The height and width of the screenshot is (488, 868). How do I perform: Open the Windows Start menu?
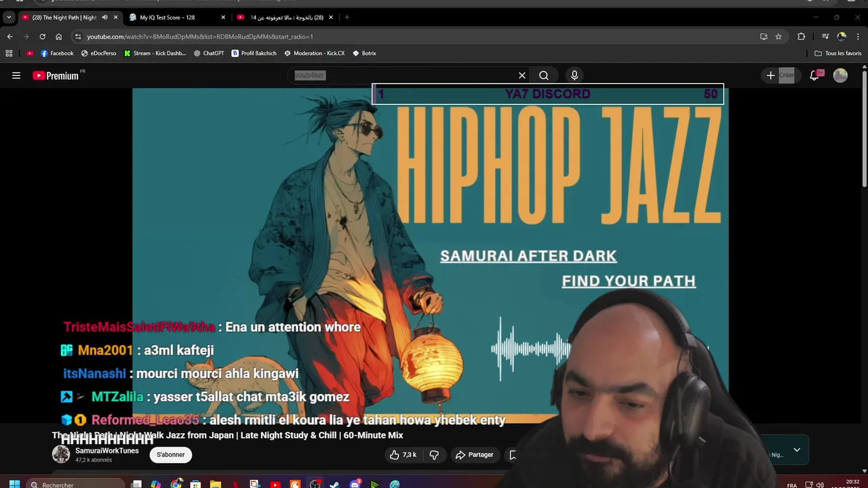pyautogui.click(x=14, y=484)
